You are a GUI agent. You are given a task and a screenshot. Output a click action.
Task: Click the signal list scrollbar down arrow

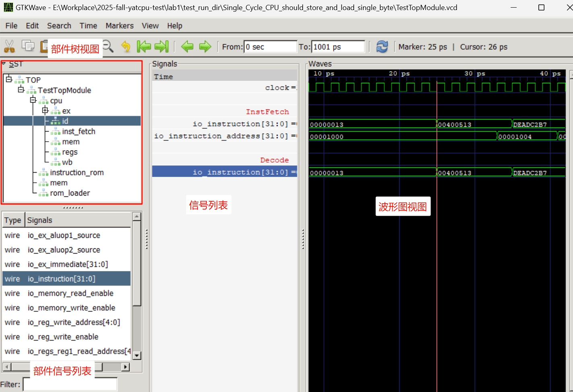[x=137, y=355]
